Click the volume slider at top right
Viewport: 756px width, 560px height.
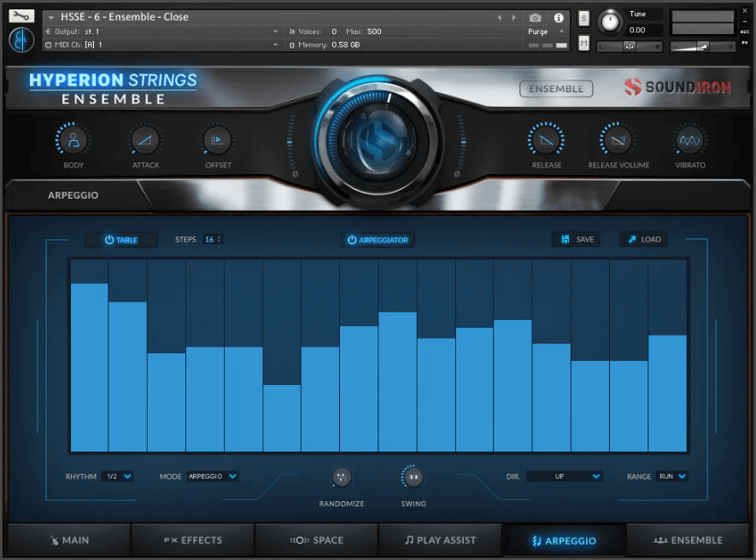pyautogui.click(x=702, y=46)
